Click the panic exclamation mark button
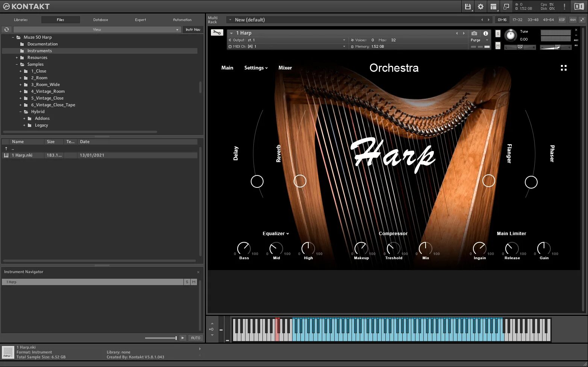Screen dimensions: 588x367 point(564,6)
